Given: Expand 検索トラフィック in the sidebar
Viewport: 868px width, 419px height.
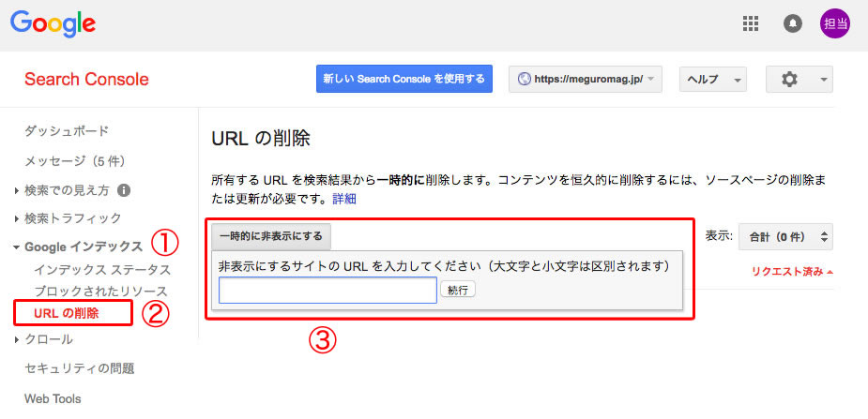Looking at the screenshot, I should [72, 218].
